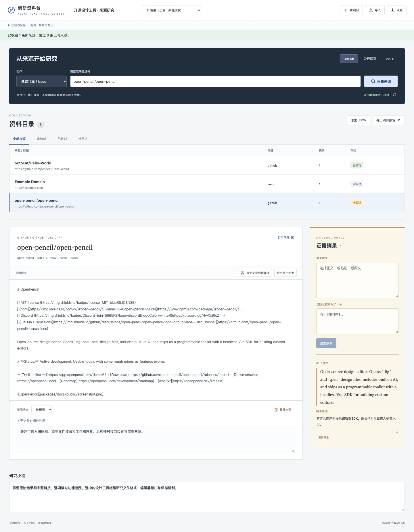This screenshot has height=532, width=414.
Task: Click the 原生 JSON button
Action: pos(359,120)
